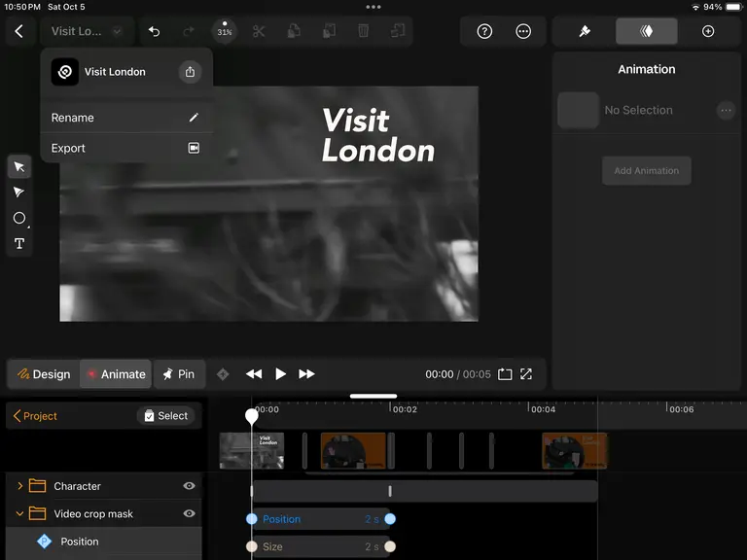Viewport: 747px width, 560px height.
Task: Choose Rename from the project menu
Action: (125, 118)
